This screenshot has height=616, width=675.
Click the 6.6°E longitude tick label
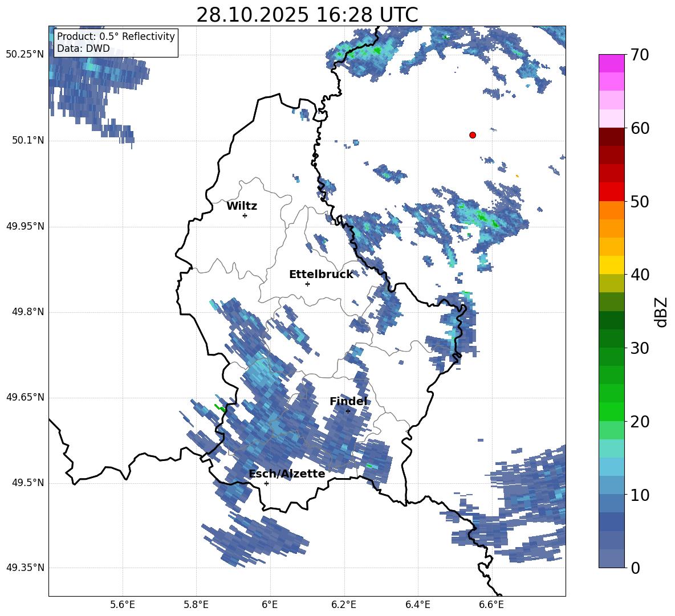click(491, 605)
